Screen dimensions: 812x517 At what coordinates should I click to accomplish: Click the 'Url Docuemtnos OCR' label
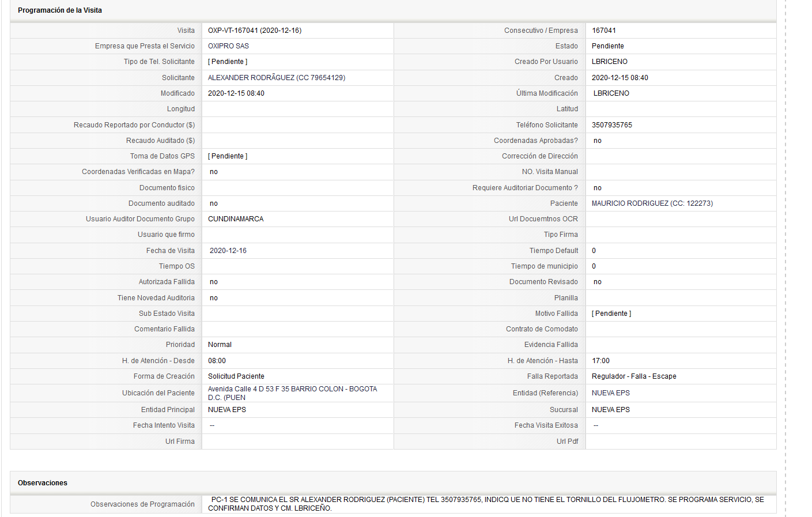point(543,219)
